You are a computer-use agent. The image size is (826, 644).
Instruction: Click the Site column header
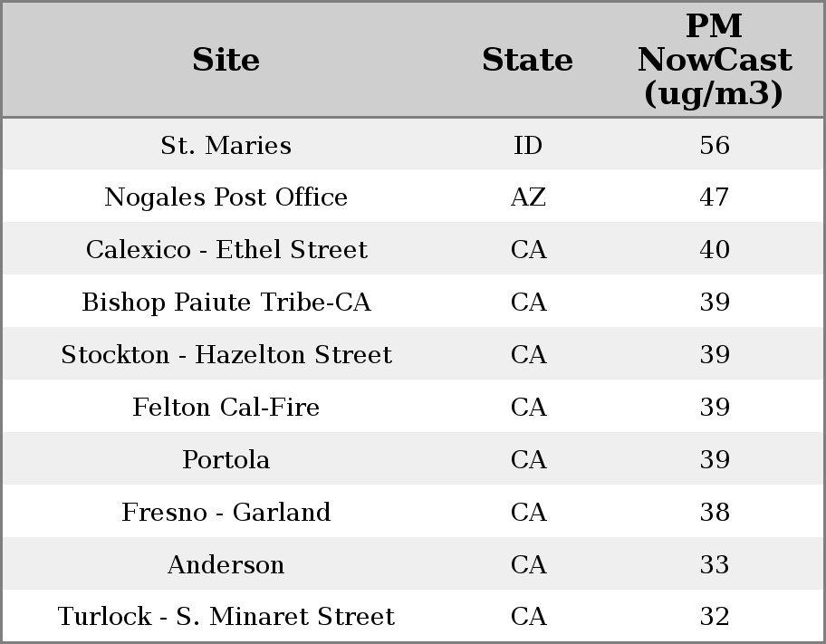pos(226,60)
